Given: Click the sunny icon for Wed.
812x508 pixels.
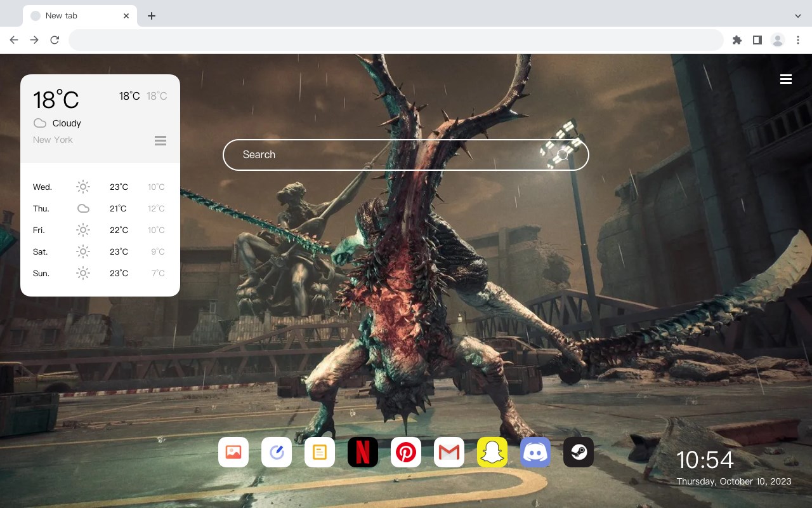Looking at the screenshot, I should pos(83,187).
